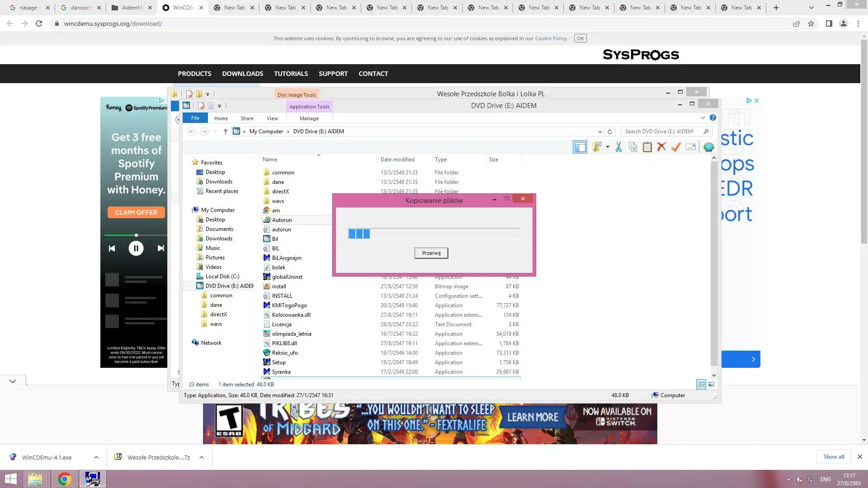
Task: Click the explorer Help question mark icon
Action: pyautogui.click(x=713, y=118)
